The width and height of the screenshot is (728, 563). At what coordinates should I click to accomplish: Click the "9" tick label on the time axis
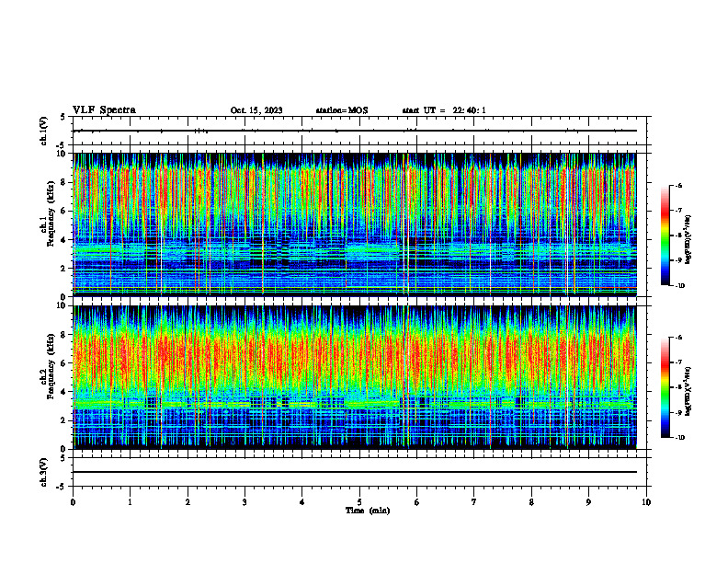pos(588,502)
